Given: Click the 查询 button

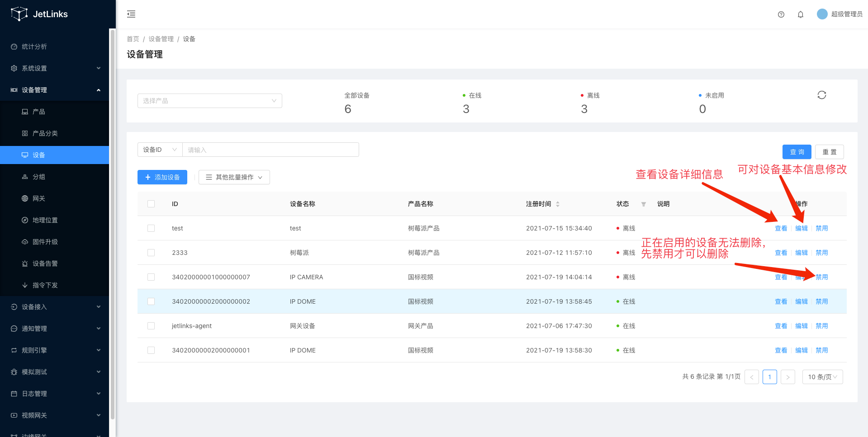Looking at the screenshot, I should coord(797,152).
